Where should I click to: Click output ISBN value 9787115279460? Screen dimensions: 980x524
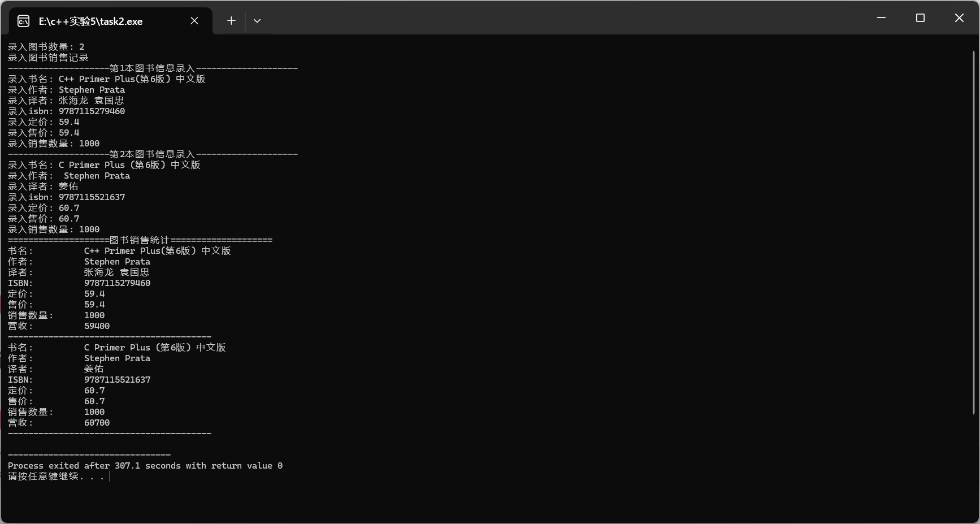pos(118,283)
